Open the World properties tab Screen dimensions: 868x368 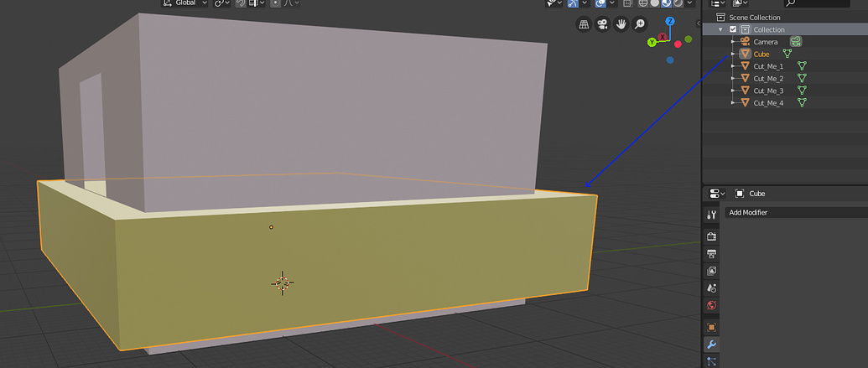point(711,305)
